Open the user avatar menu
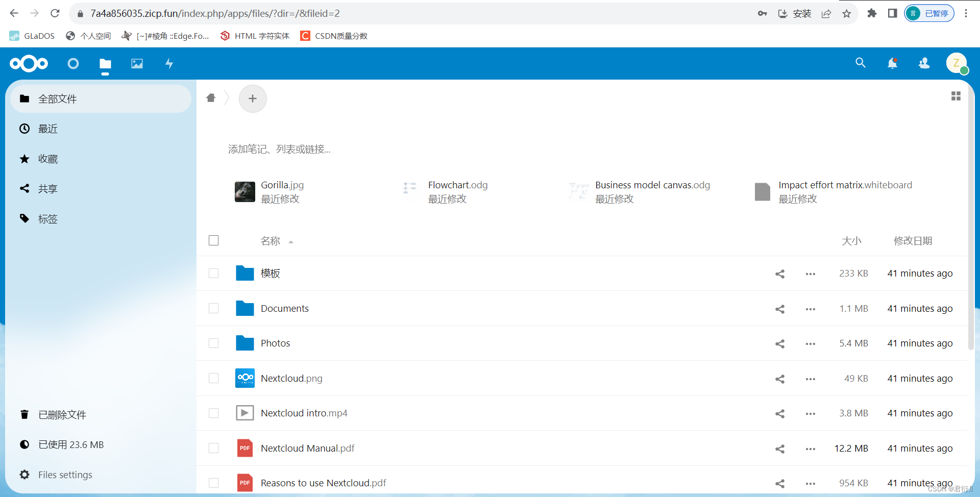The height and width of the screenshot is (497, 980). click(x=957, y=63)
